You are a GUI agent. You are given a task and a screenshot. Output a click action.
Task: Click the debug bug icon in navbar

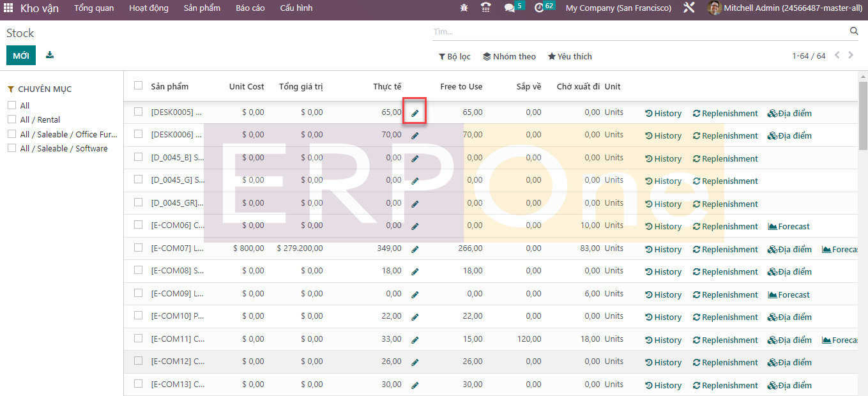(x=464, y=8)
